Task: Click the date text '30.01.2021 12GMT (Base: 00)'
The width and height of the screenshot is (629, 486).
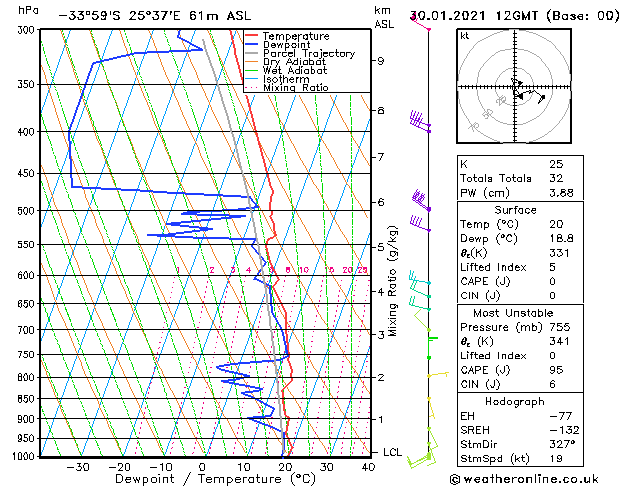Action: [515, 16]
